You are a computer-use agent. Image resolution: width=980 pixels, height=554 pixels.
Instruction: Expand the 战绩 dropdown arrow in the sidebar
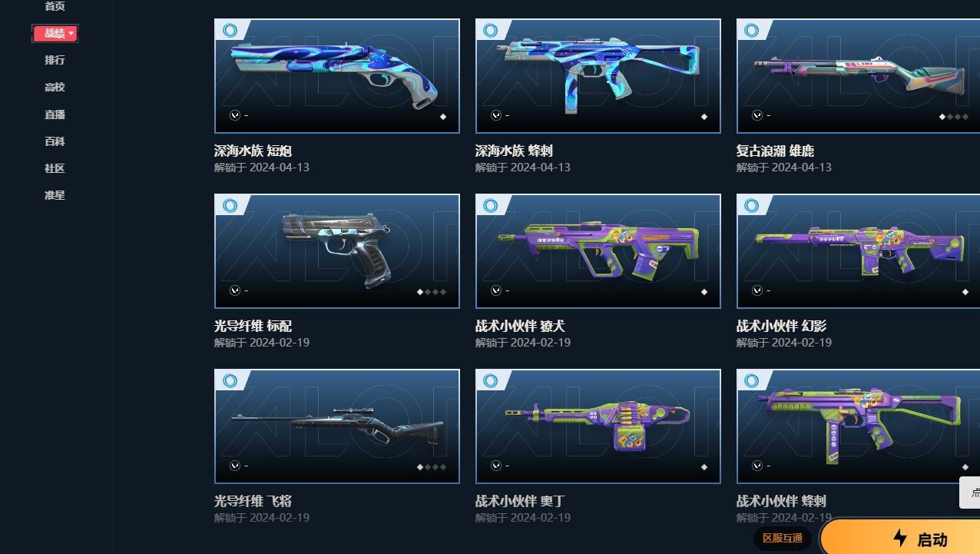coord(71,33)
